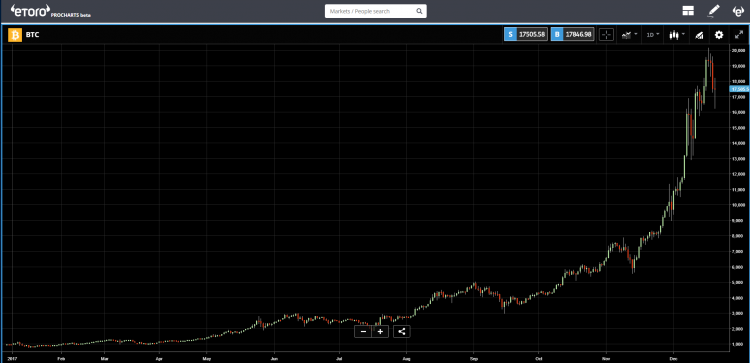Click the orange Bitcoin symbol icon
The height and width of the screenshot is (363, 750).
[x=15, y=35]
